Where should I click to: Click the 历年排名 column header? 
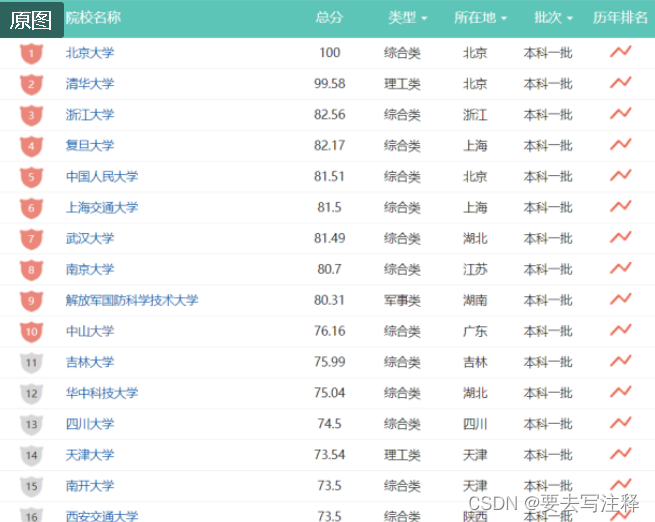[620, 18]
